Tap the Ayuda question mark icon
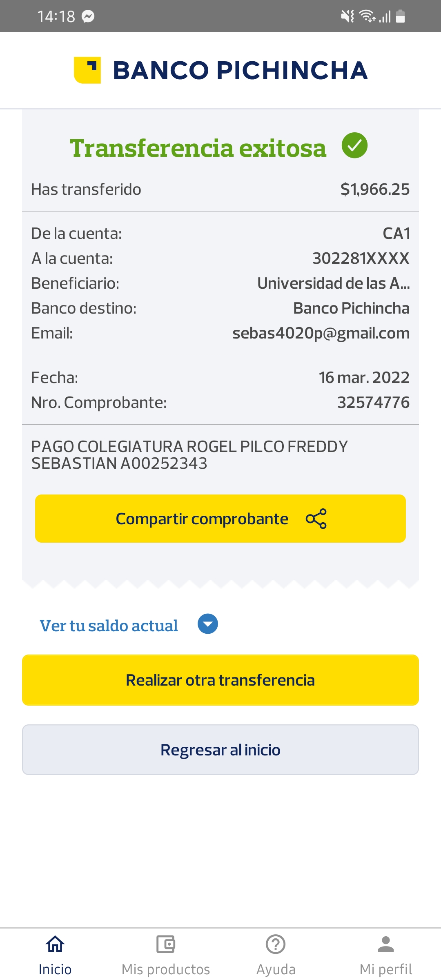The width and height of the screenshot is (441, 980). (276, 944)
